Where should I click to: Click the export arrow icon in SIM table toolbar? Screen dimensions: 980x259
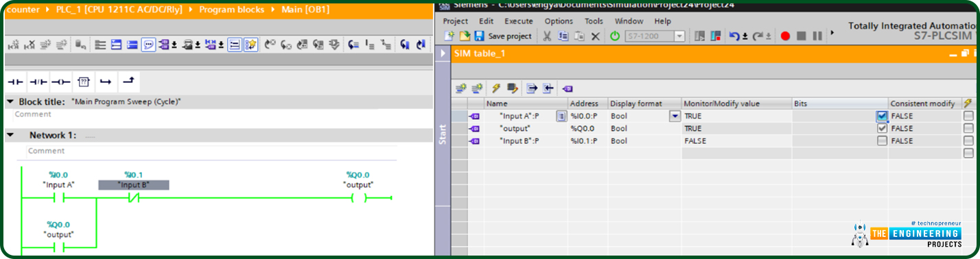[531, 88]
